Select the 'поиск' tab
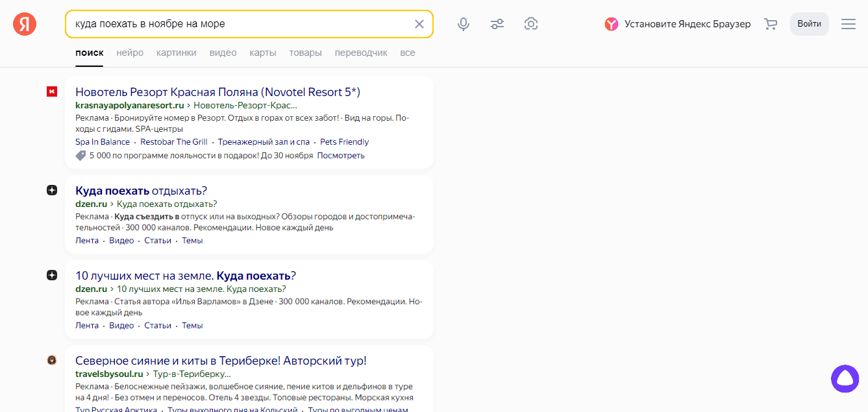The image size is (868, 412). [x=89, y=53]
